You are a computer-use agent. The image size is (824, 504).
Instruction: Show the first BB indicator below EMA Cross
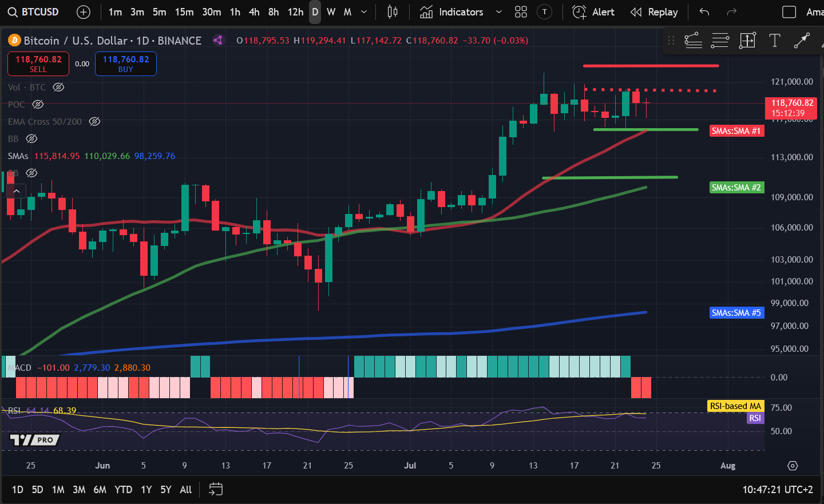32,139
